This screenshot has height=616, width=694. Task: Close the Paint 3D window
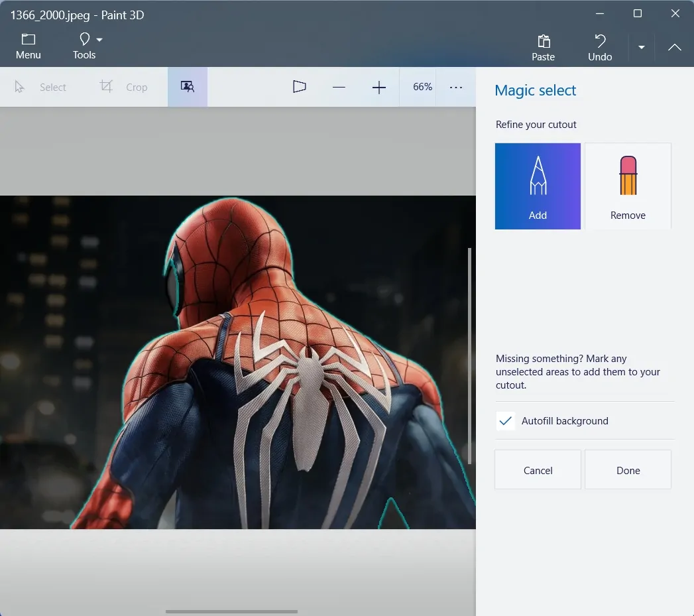tap(675, 14)
